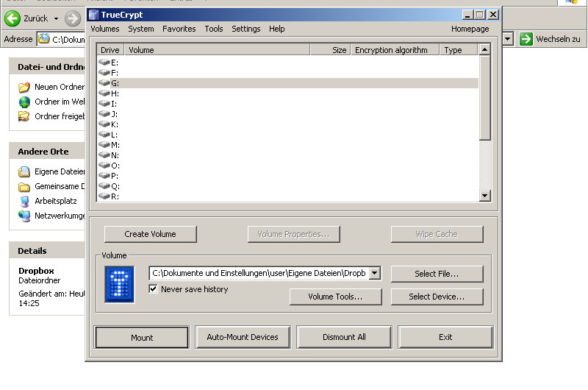Open the Favorites menu

pyautogui.click(x=179, y=29)
